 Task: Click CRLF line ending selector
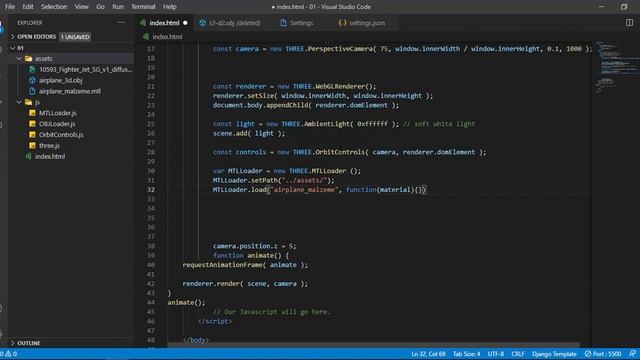[518, 354]
